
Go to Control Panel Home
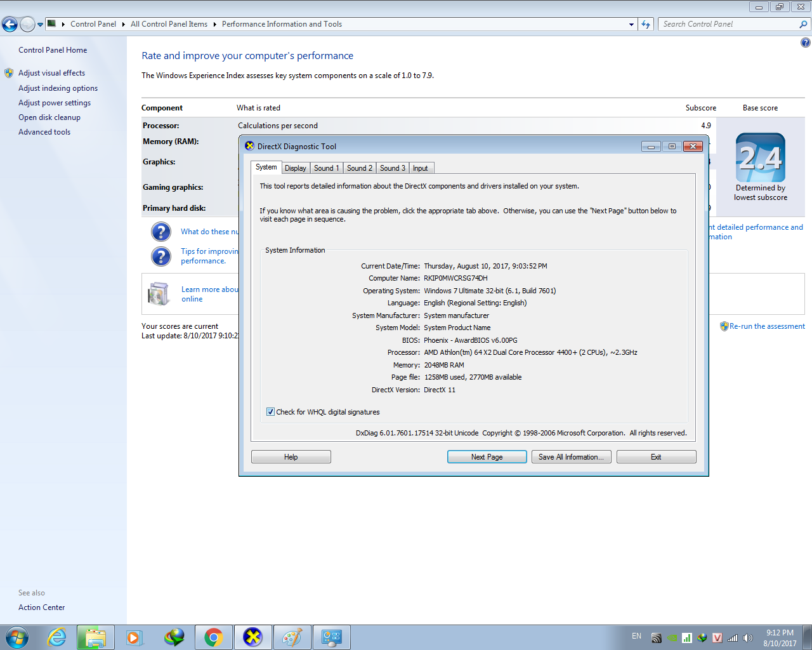click(x=53, y=50)
